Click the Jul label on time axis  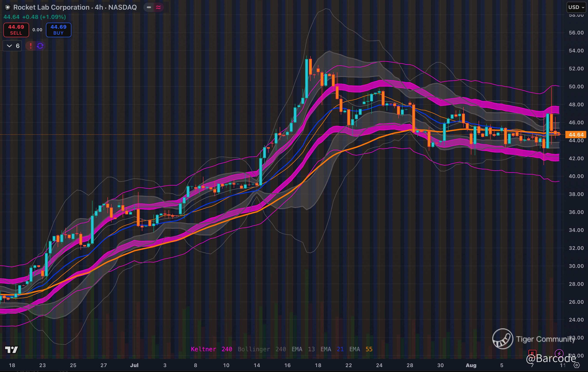click(x=134, y=365)
